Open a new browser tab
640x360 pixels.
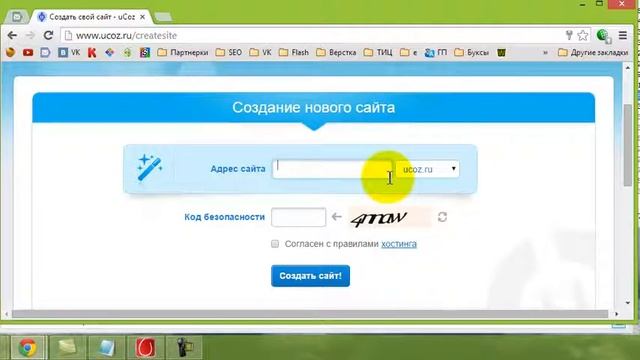(x=163, y=17)
